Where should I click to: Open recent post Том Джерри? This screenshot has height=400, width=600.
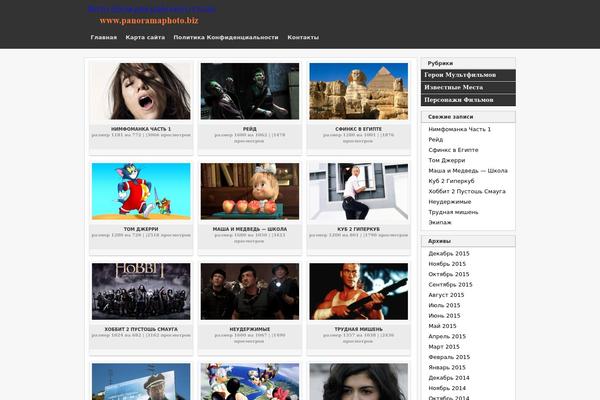[x=447, y=160]
